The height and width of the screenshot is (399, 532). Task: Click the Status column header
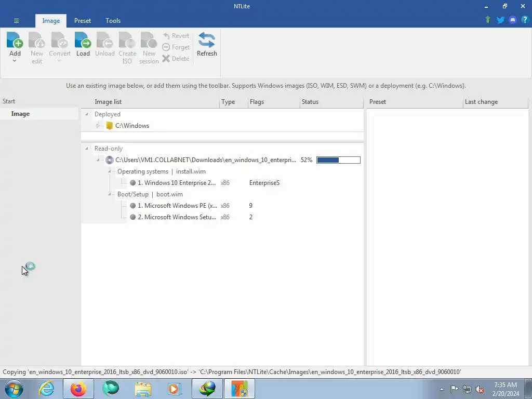point(310,102)
